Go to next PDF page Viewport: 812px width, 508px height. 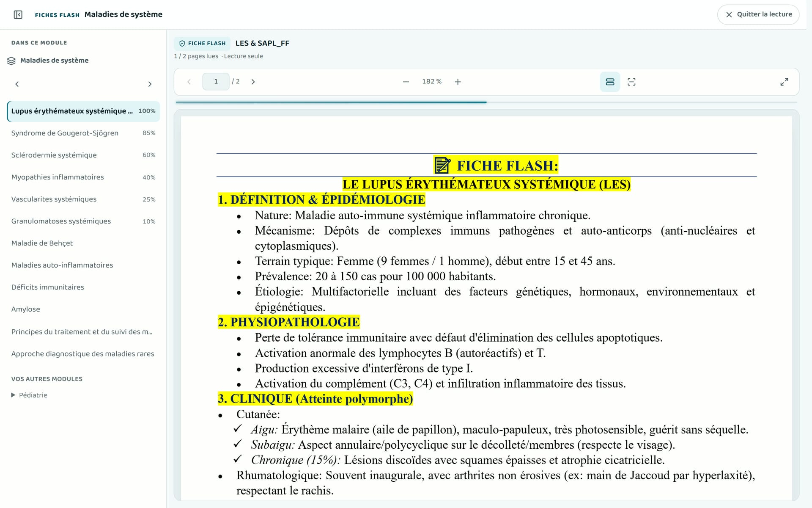tap(253, 82)
